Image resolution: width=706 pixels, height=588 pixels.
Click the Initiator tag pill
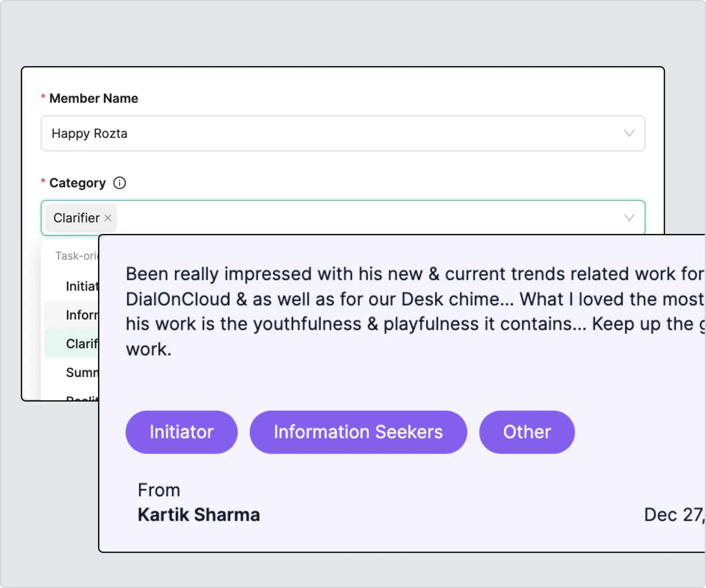coord(181,432)
